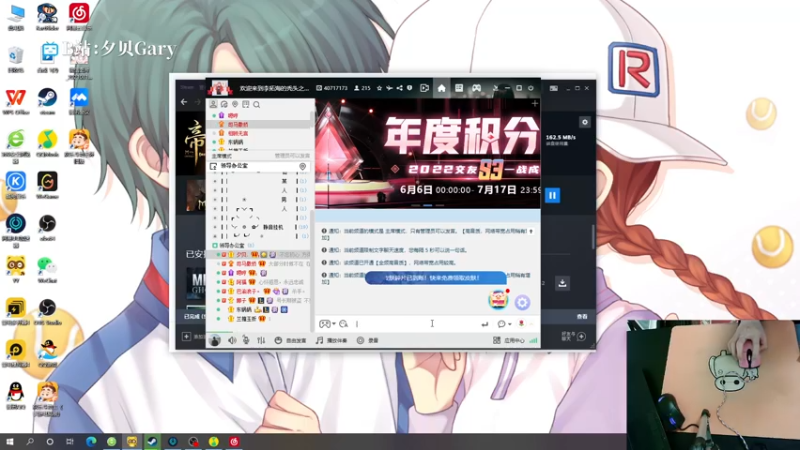
Task: Send message with the enter arrow icon
Action: click(x=485, y=324)
